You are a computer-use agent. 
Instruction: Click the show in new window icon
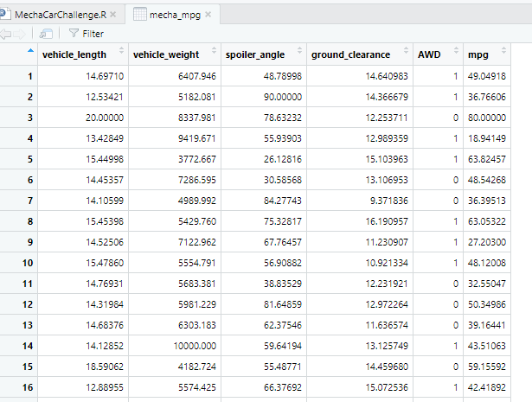pos(46,34)
